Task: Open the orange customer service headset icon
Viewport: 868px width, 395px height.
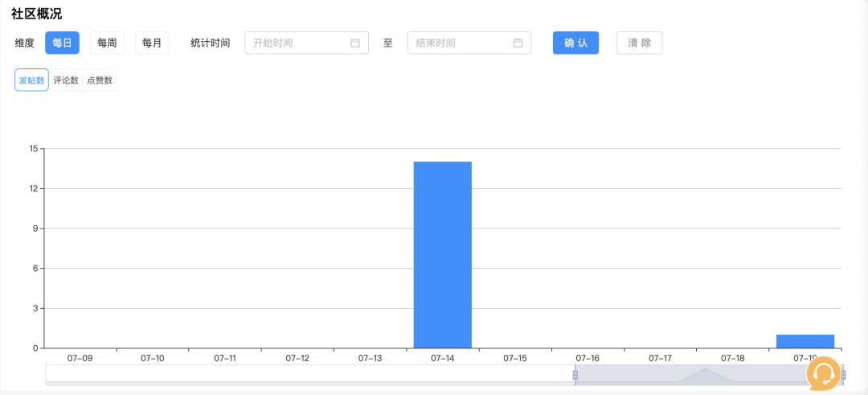Action: point(823,372)
